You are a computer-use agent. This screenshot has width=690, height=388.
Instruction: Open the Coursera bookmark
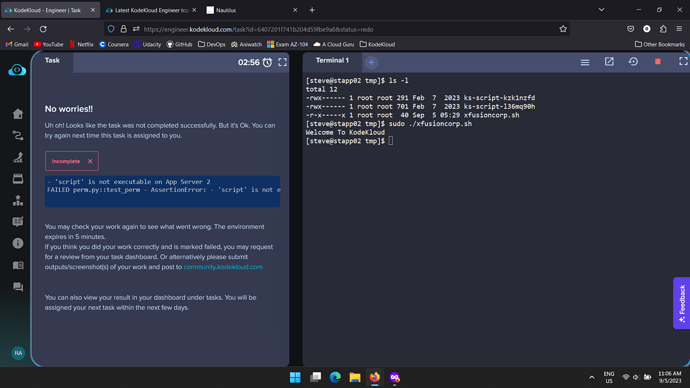pos(114,44)
